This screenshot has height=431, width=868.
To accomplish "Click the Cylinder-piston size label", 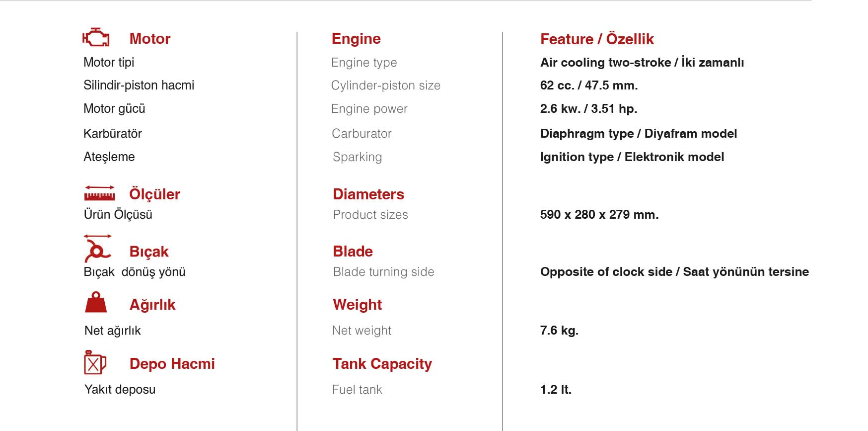I will [x=386, y=86].
